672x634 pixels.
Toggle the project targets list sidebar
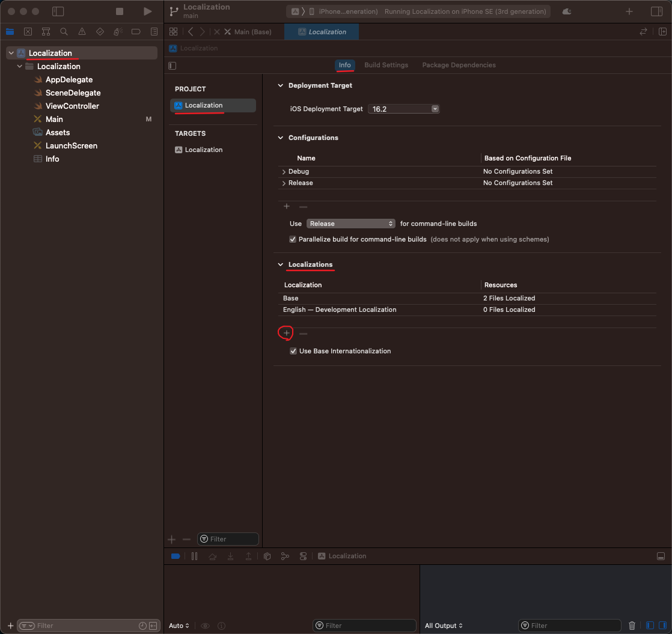pos(173,66)
